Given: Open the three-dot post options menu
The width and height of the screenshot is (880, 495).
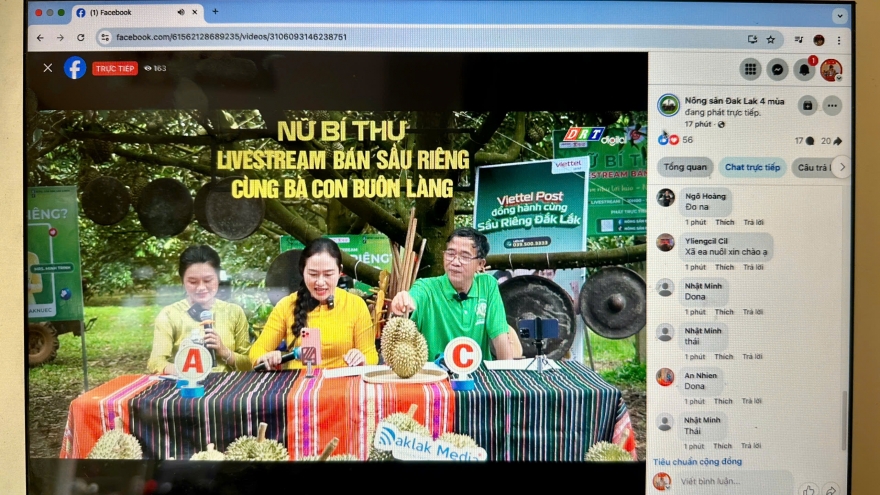Looking at the screenshot, I should click(x=832, y=105).
